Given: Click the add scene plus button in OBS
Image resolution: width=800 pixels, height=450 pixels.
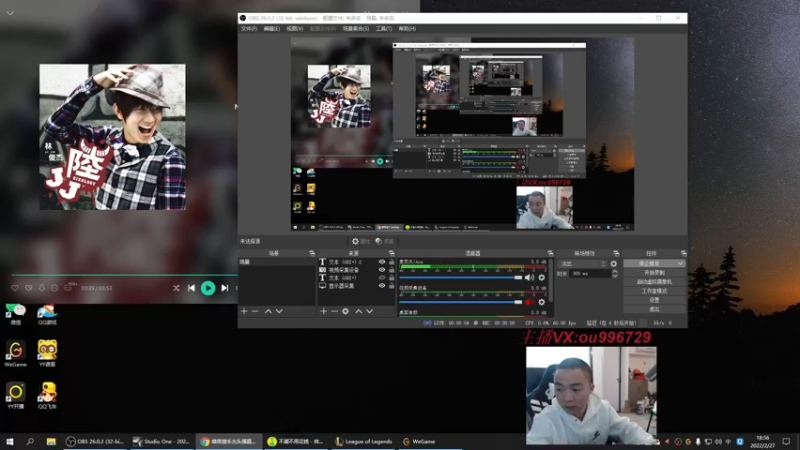Looking at the screenshot, I should coord(243,311).
